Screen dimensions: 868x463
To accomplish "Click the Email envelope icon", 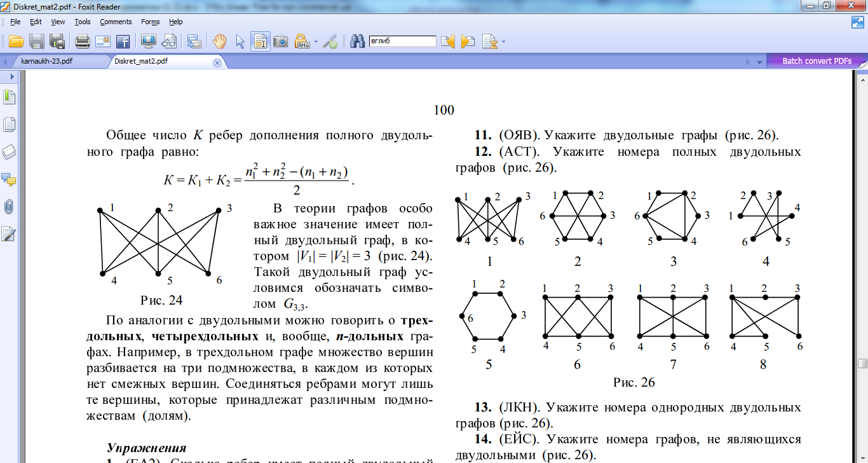I will (x=103, y=41).
